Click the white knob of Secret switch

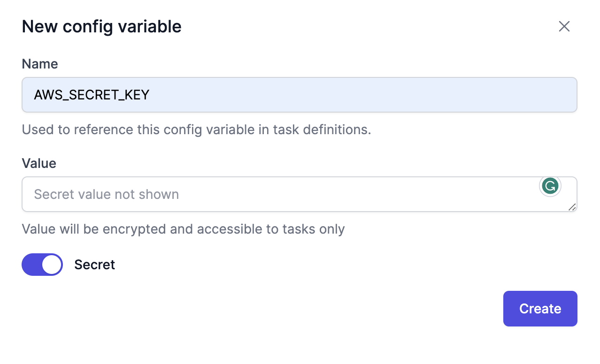(x=52, y=265)
